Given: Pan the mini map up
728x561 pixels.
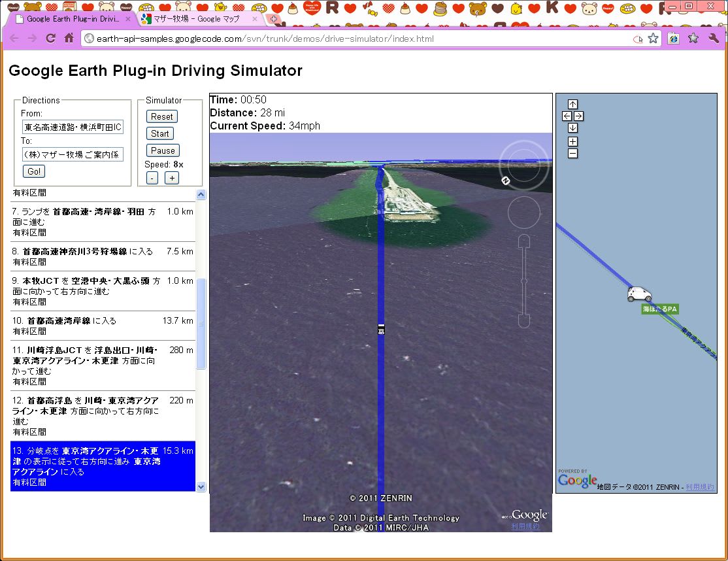Looking at the screenshot, I should coord(572,104).
